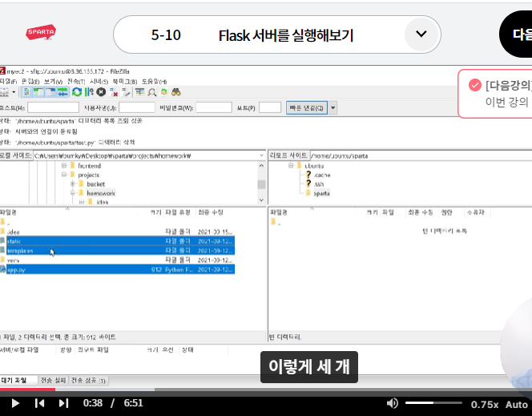Click the 빠른 연결(Q) button

coord(307,108)
